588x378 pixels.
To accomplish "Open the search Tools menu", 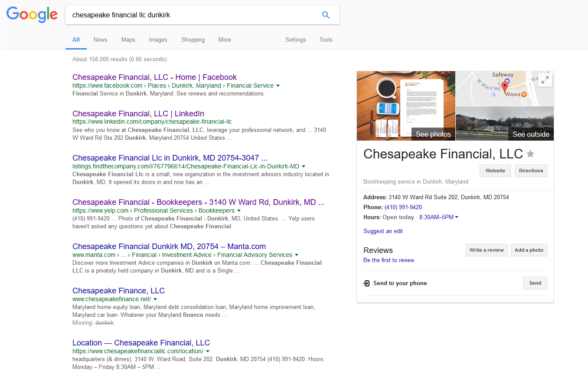I will [326, 40].
